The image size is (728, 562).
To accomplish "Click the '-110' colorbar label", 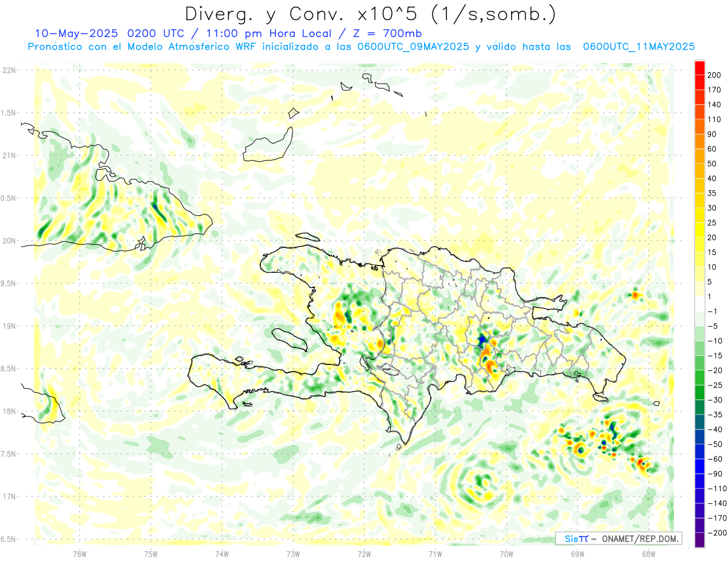I will pyautogui.click(x=716, y=488).
